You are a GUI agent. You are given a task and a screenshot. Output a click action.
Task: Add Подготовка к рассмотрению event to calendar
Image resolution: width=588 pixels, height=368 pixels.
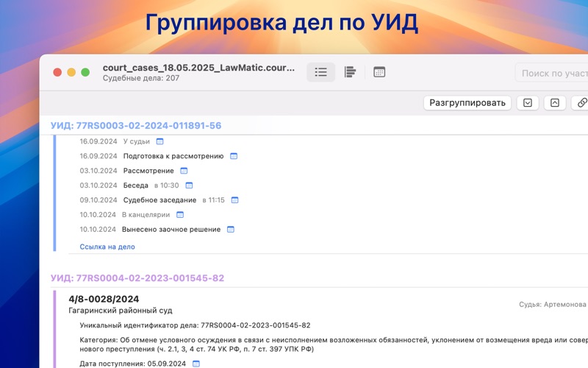[x=234, y=156]
